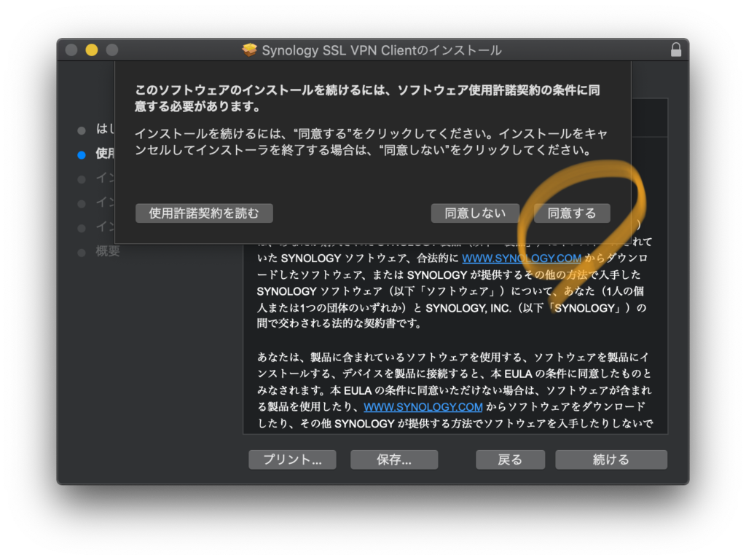Viewport: 746px width, 560px height.
Task: Click the bullet next to 概要 step
Action: click(x=82, y=252)
